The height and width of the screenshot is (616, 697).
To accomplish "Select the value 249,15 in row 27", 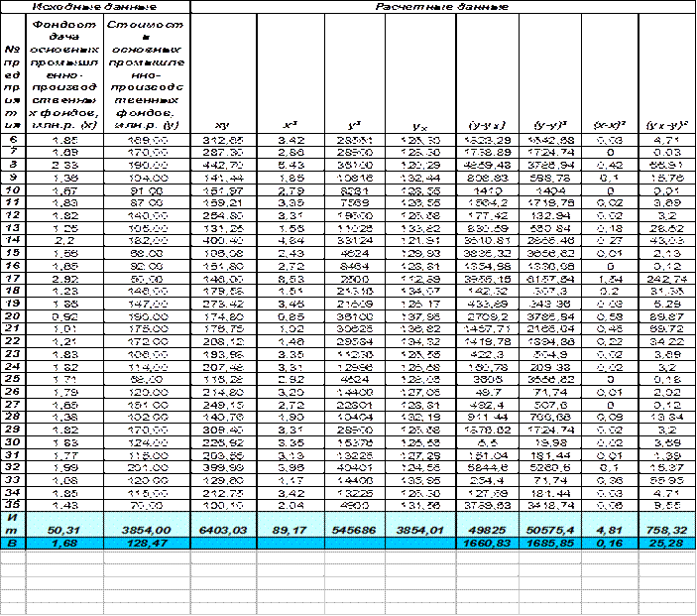I will [x=224, y=405].
